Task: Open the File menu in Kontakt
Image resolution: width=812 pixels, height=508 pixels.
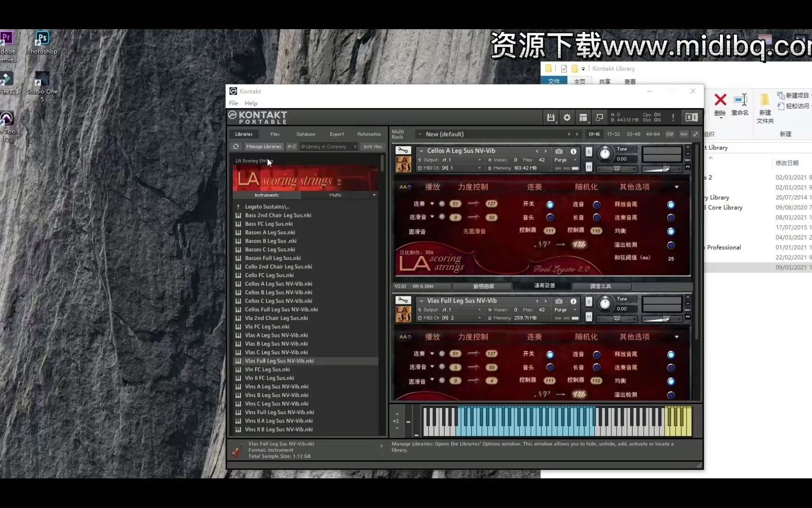Action: [x=234, y=103]
